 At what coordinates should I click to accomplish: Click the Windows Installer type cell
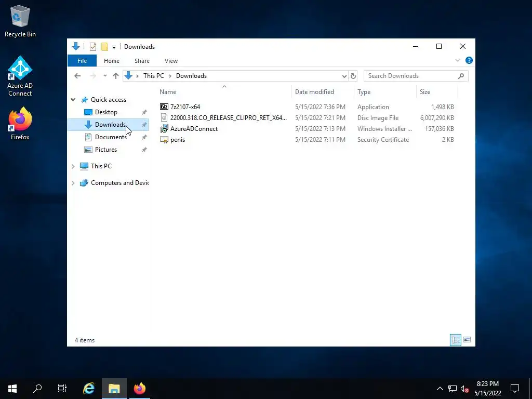384,129
